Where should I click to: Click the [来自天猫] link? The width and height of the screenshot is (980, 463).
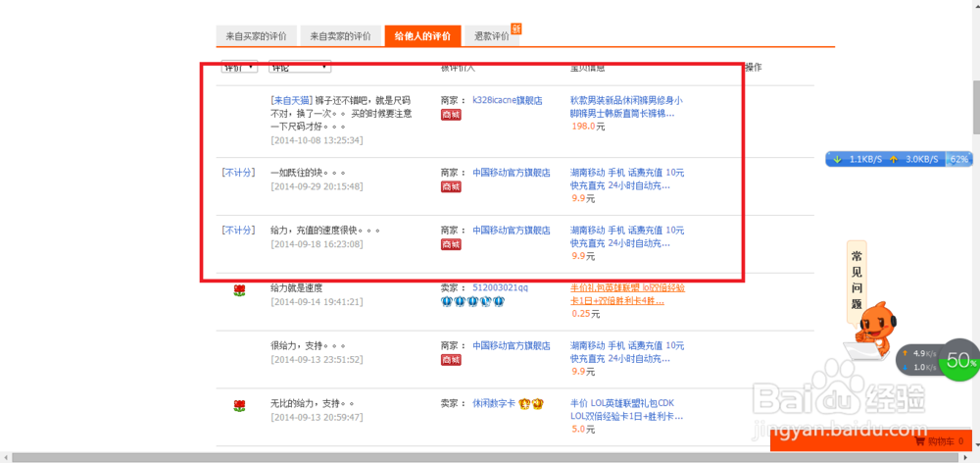(291, 100)
